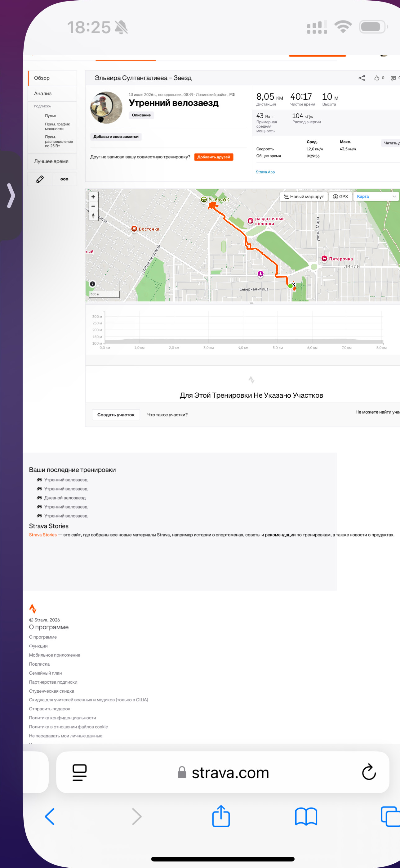Viewport: 400px width, 868px height.
Task: Select Прим. распределение по 25 Вт
Action: (59, 142)
